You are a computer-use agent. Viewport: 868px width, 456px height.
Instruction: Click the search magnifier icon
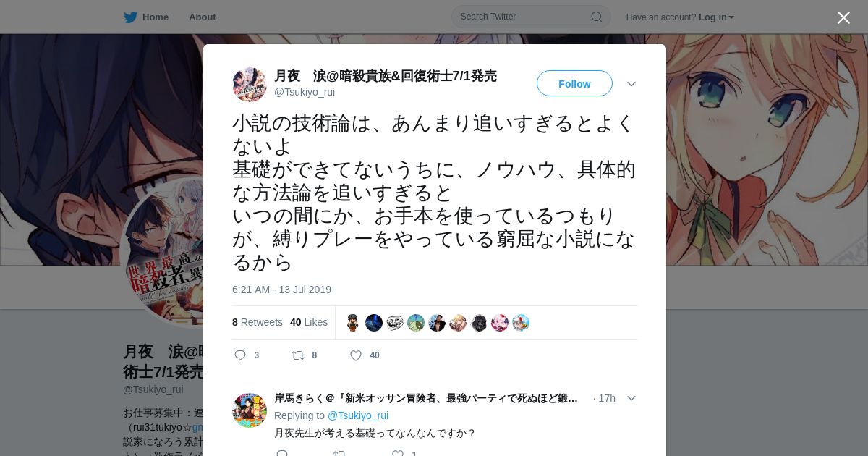[597, 17]
